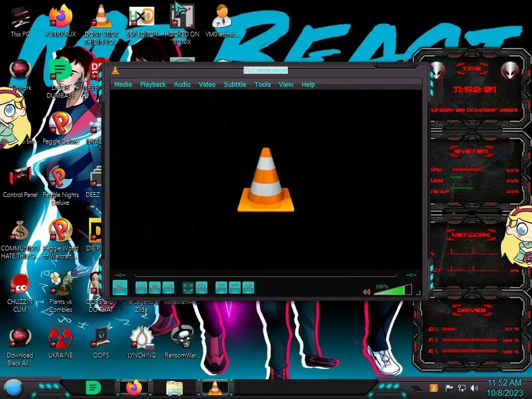Select the HxD hex editor desktop icon
This screenshot has height=399, width=532.
tap(142, 22)
